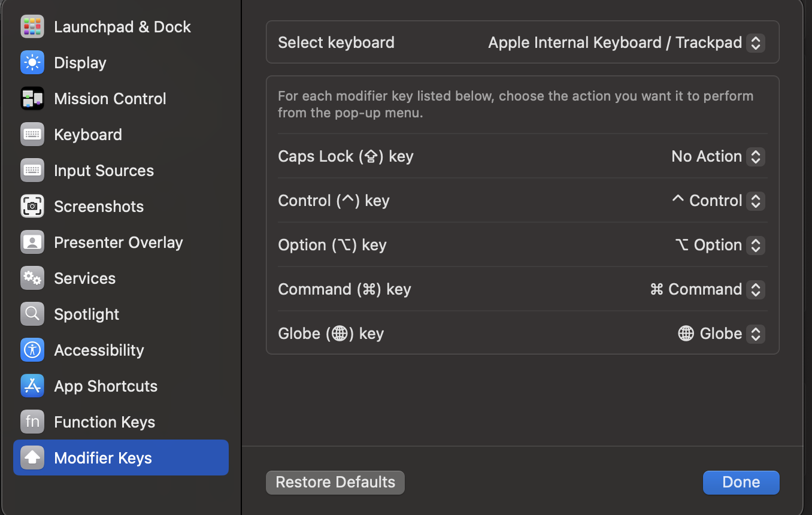Select the Services section
Viewport: 812px width, 515px height.
(84, 278)
